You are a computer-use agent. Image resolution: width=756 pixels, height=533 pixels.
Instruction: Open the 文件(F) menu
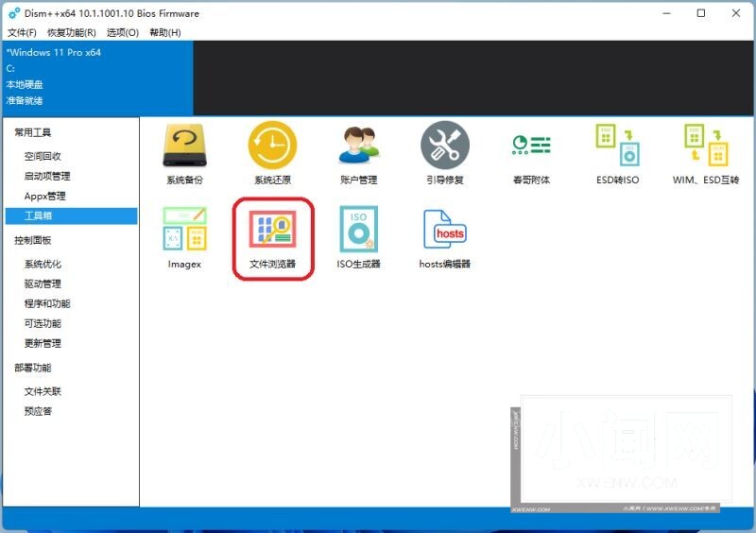[x=22, y=33]
